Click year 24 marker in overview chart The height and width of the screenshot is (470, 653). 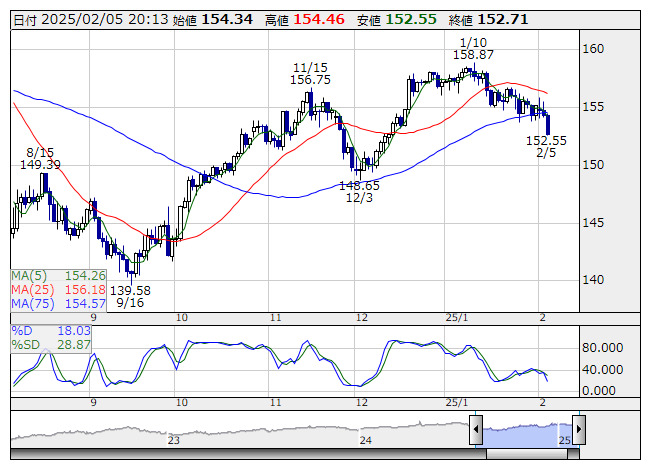click(x=366, y=440)
